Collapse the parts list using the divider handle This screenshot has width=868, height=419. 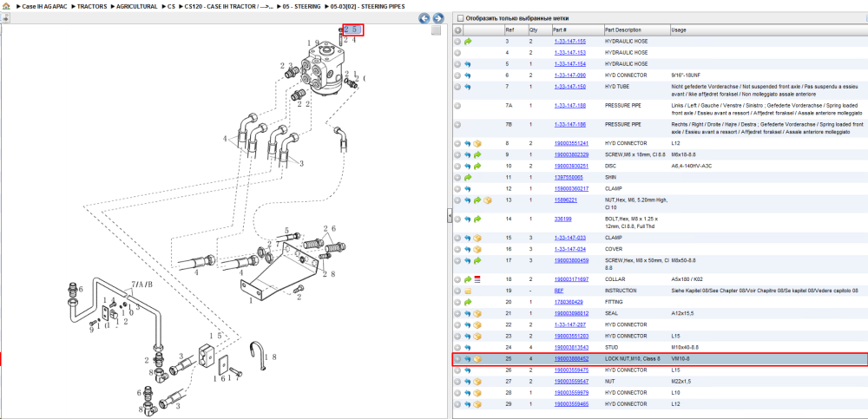[450, 218]
